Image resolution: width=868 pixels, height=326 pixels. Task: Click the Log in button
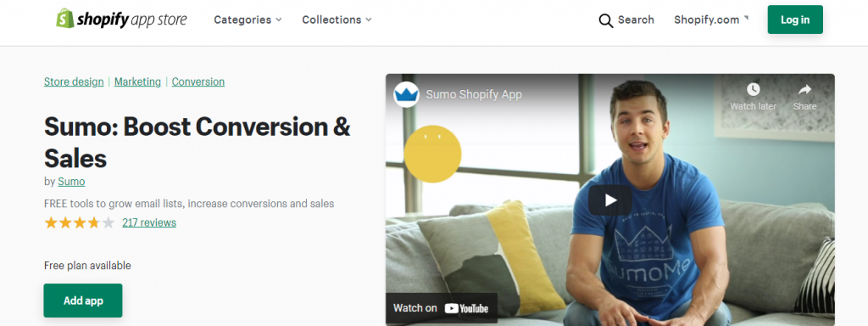(x=795, y=20)
